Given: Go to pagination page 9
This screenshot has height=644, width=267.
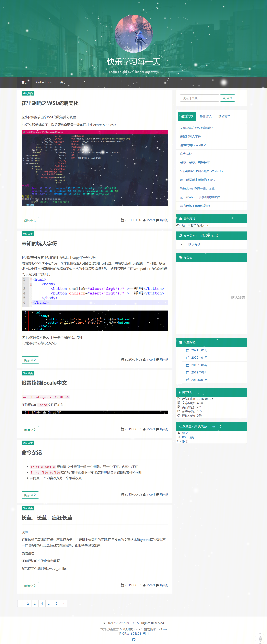Looking at the screenshot, I should (56, 604).
